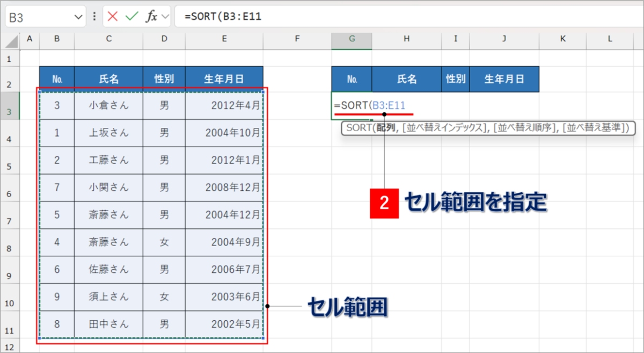Select the 生年月日 header of the right table
The width and height of the screenshot is (644, 353).
[x=504, y=78]
